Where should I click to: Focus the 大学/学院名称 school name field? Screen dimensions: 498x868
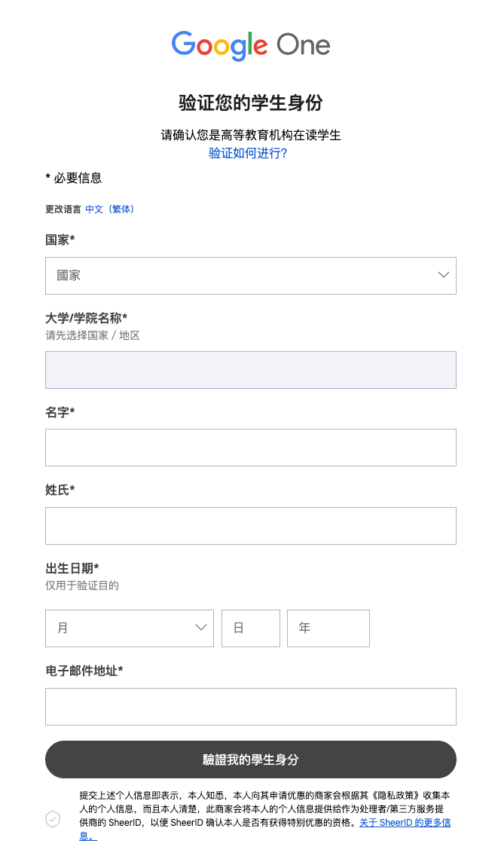click(251, 370)
